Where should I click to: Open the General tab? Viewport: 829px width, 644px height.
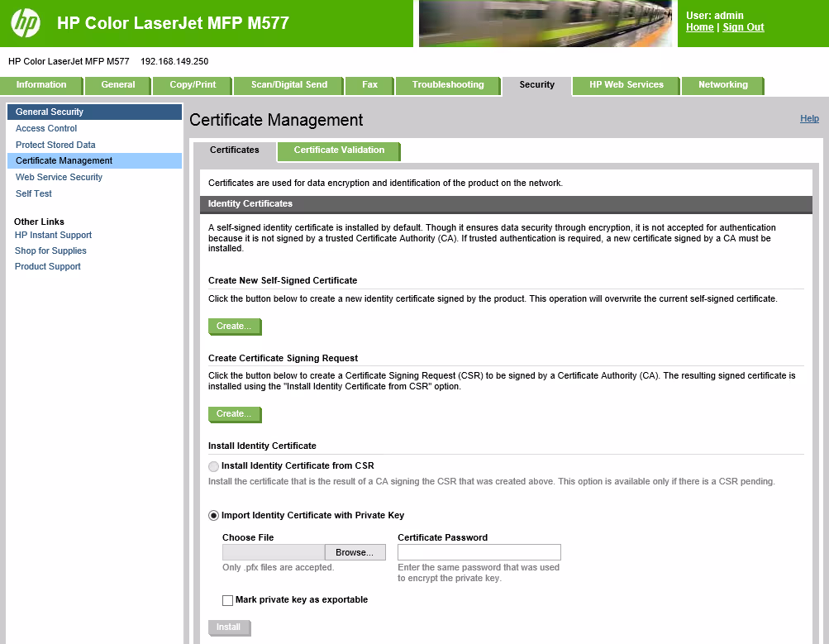pos(118,84)
